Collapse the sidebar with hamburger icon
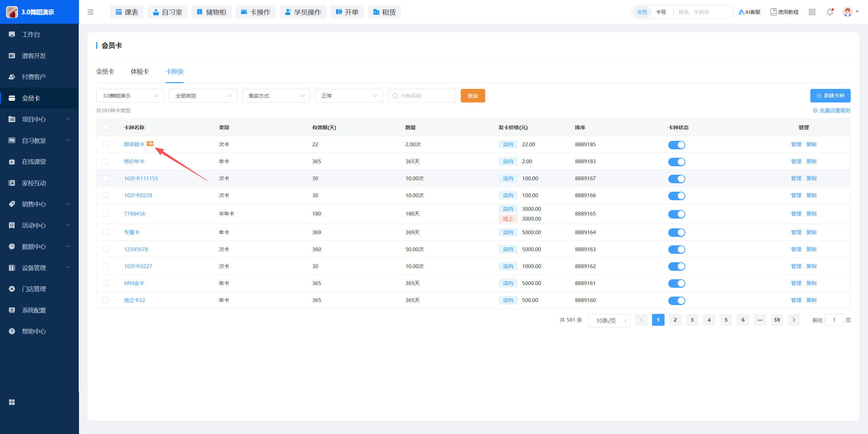Image resolution: width=868 pixels, height=434 pixels. tap(91, 12)
